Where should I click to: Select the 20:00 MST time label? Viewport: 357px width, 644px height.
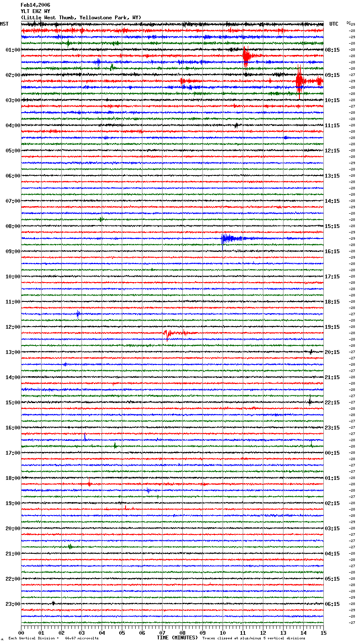(x=13, y=529)
